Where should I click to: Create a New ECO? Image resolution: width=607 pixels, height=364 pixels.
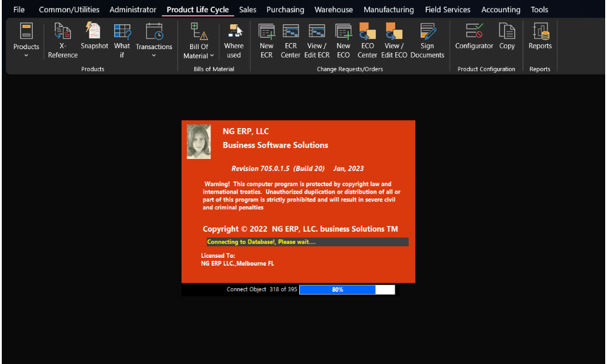point(344,41)
